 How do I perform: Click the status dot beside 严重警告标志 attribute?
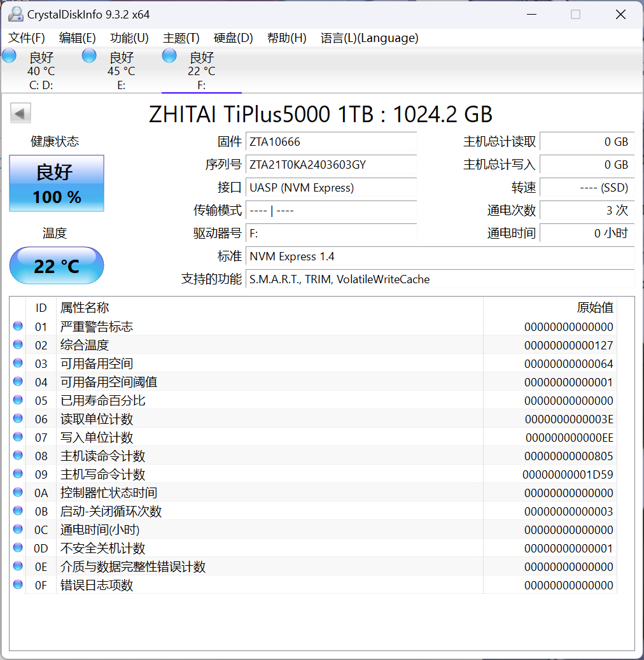click(x=17, y=326)
